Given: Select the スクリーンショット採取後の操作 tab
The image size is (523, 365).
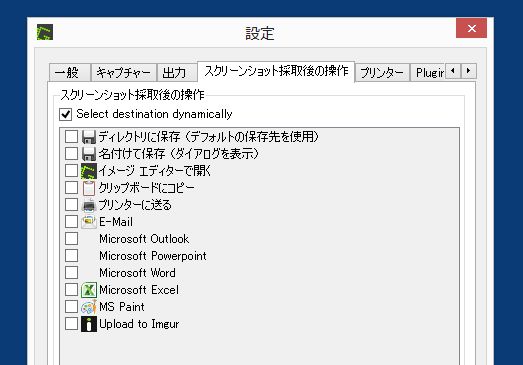Looking at the screenshot, I should pos(276,71).
